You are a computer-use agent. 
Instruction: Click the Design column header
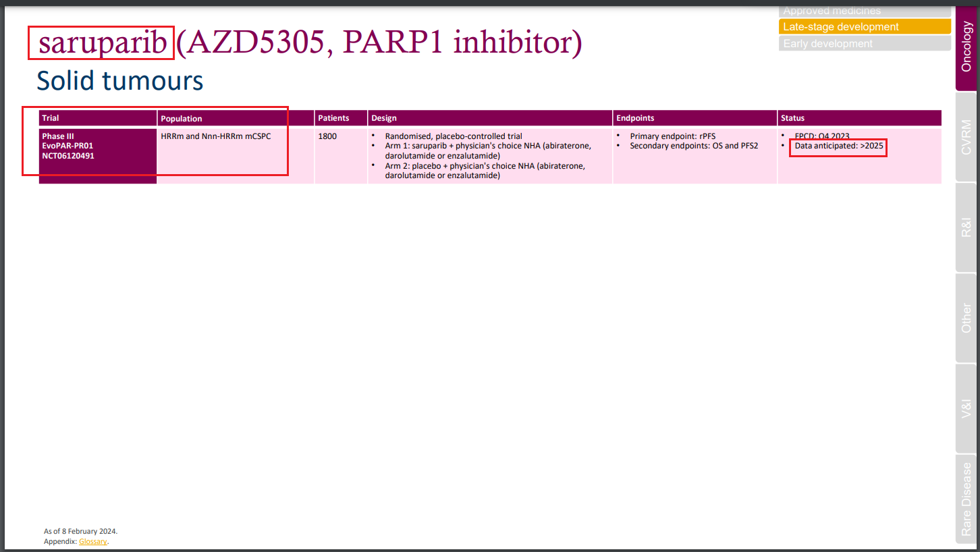point(384,117)
